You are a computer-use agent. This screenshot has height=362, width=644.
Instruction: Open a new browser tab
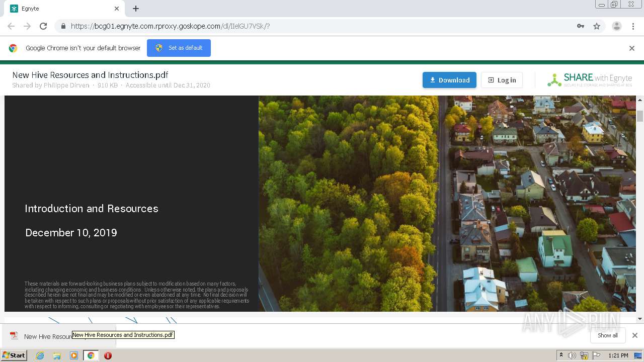point(136,9)
